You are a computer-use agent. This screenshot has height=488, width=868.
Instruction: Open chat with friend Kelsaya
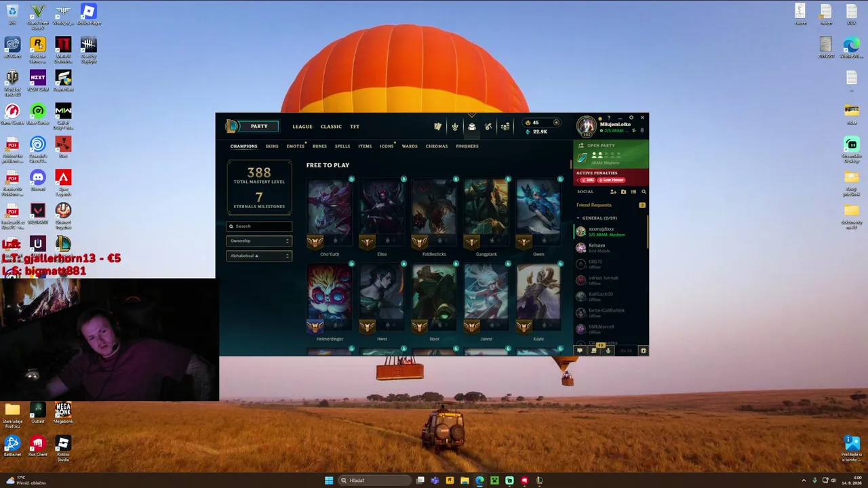[610, 247]
